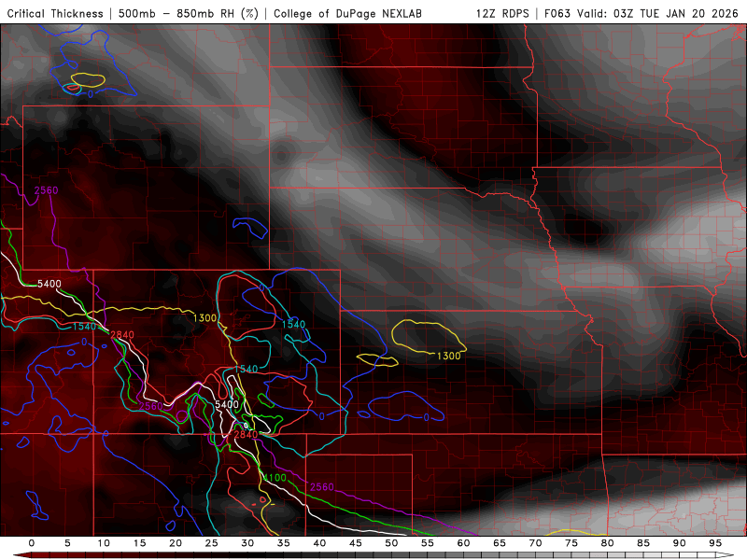Click the color bar scale value "55"
Screen dimensions: 747x560
coord(428,543)
